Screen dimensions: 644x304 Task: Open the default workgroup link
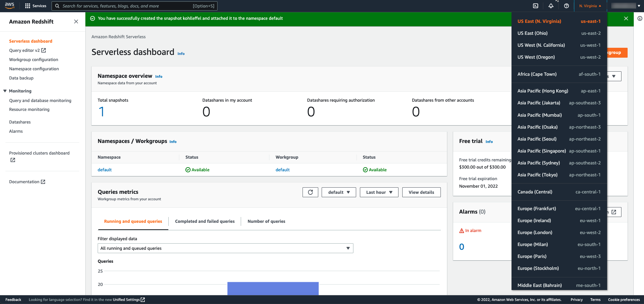click(282, 170)
